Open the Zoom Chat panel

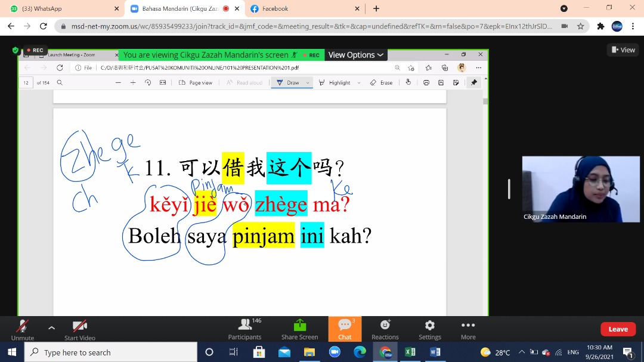(345, 328)
